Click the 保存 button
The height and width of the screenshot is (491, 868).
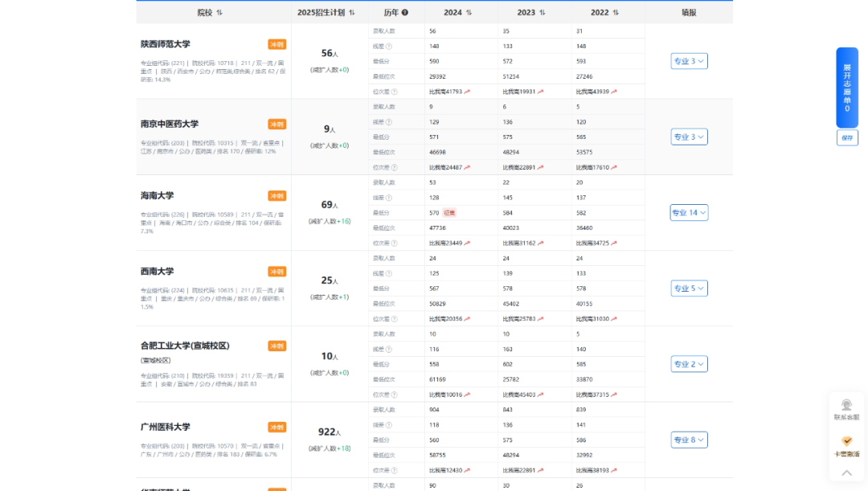click(x=846, y=138)
